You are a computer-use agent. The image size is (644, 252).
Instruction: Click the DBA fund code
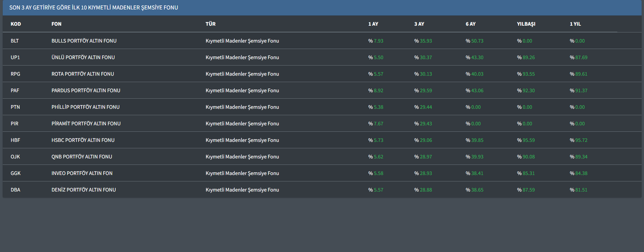[x=16, y=190]
